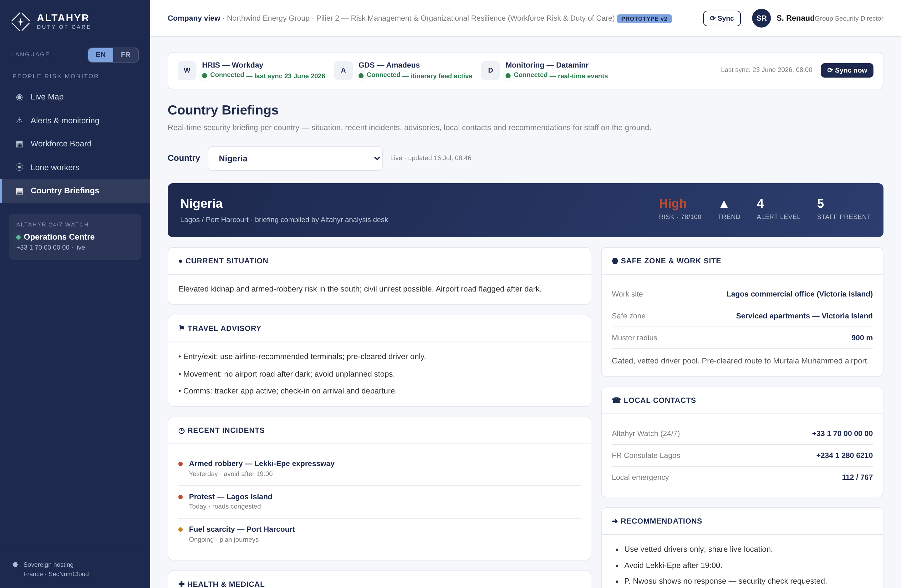The height and width of the screenshot is (588, 901).
Task: Click the A Amadeus integration icon
Action: [344, 70]
